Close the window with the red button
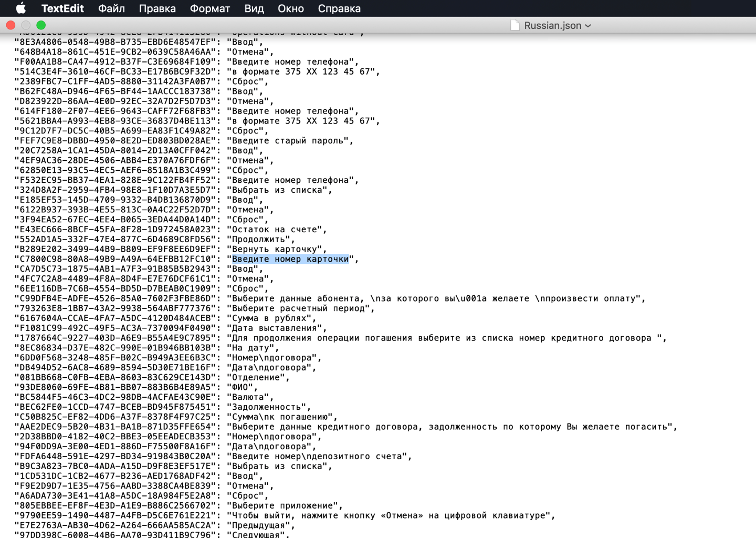Image resolution: width=756 pixels, height=538 pixels. [x=10, y=25]
